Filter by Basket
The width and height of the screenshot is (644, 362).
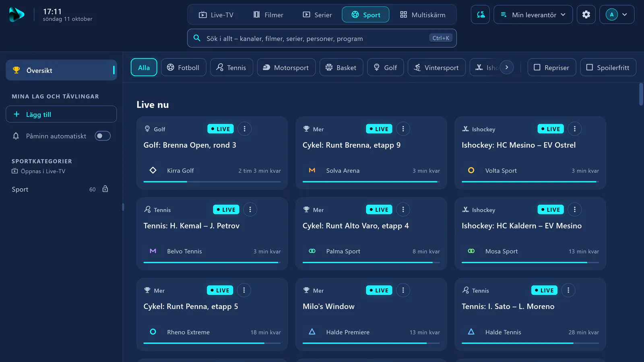click(x=341, y=68)
